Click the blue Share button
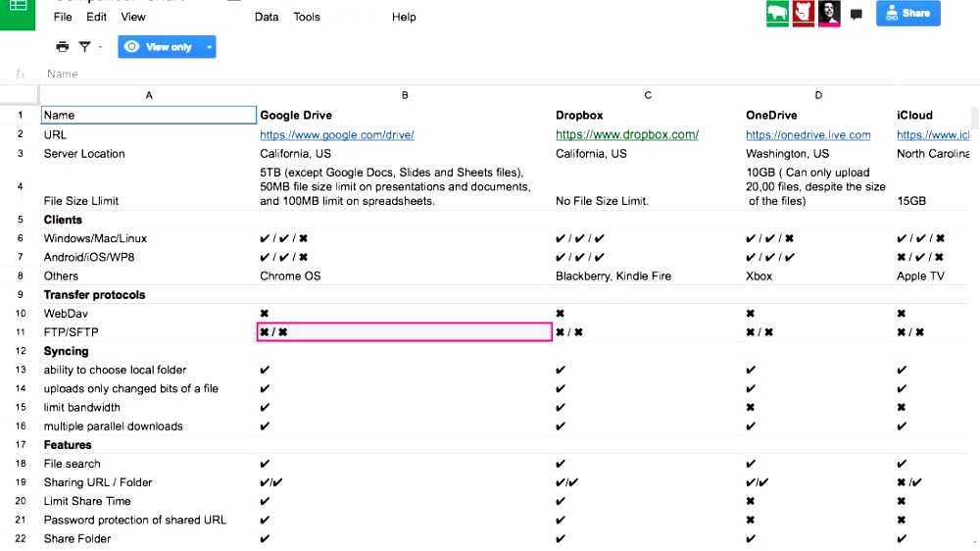Image resolution: width=980 pixels, height=551 pixels. coord(908,13)
